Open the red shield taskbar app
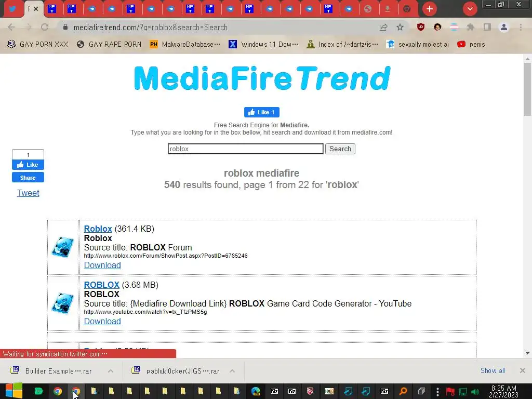The height and width of the screenshot is (399, 532). pos(310,391)
